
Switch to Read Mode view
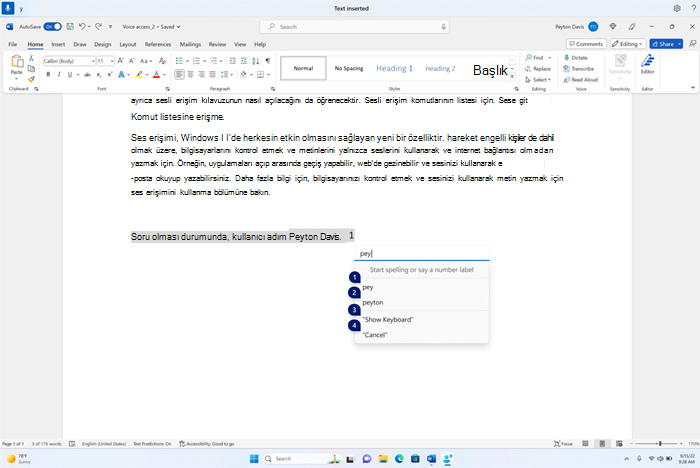pos(585,443)
